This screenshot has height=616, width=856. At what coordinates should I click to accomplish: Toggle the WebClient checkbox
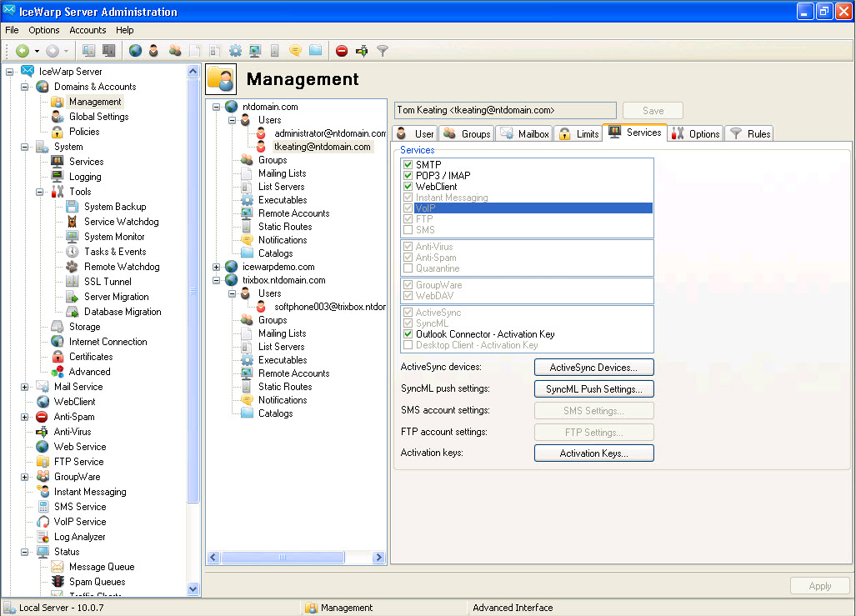(x=408, y=187)
